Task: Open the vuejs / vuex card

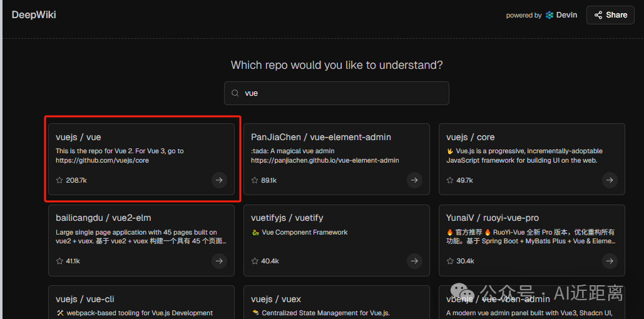Action: [336, 302]
